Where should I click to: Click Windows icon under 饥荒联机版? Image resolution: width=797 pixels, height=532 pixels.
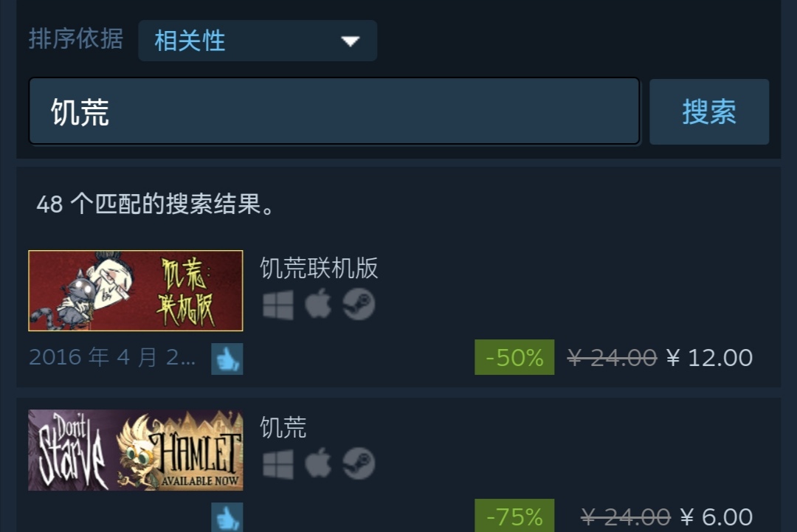coord(278,305)
